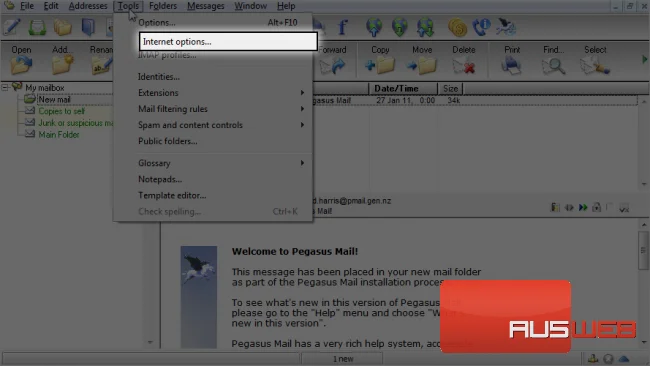
Task: Select Main Folder in tree
Action: point(58,135)
